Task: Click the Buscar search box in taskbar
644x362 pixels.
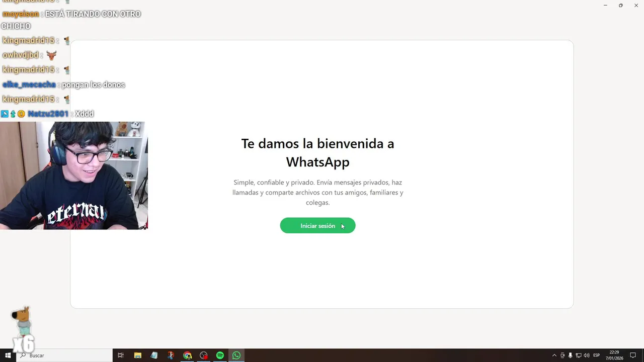Action: (64, 355)
